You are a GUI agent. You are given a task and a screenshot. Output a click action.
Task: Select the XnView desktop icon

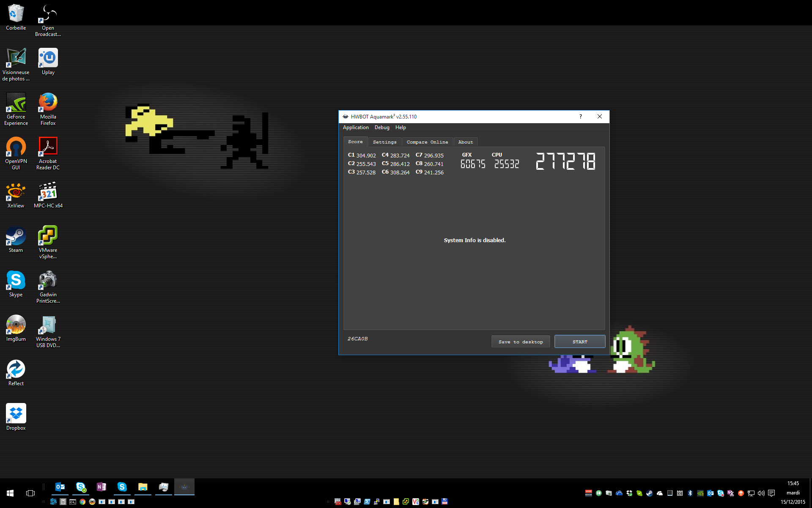pos(16,195)
